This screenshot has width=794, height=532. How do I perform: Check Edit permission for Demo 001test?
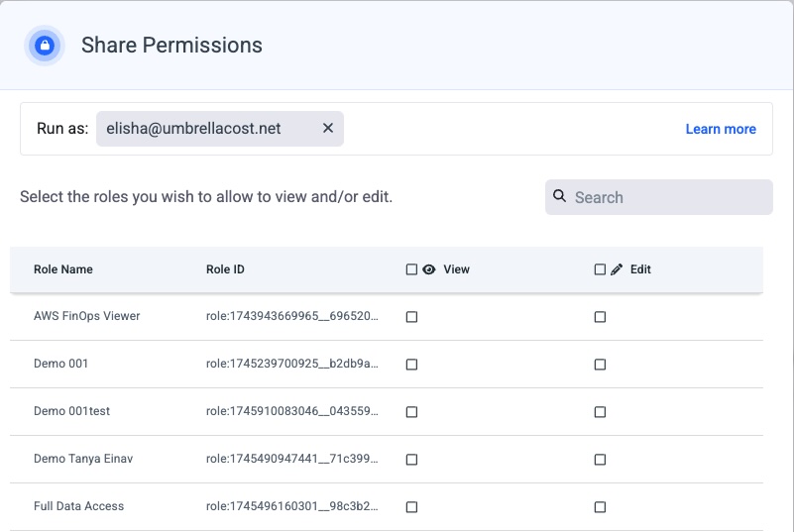point(600,412)
